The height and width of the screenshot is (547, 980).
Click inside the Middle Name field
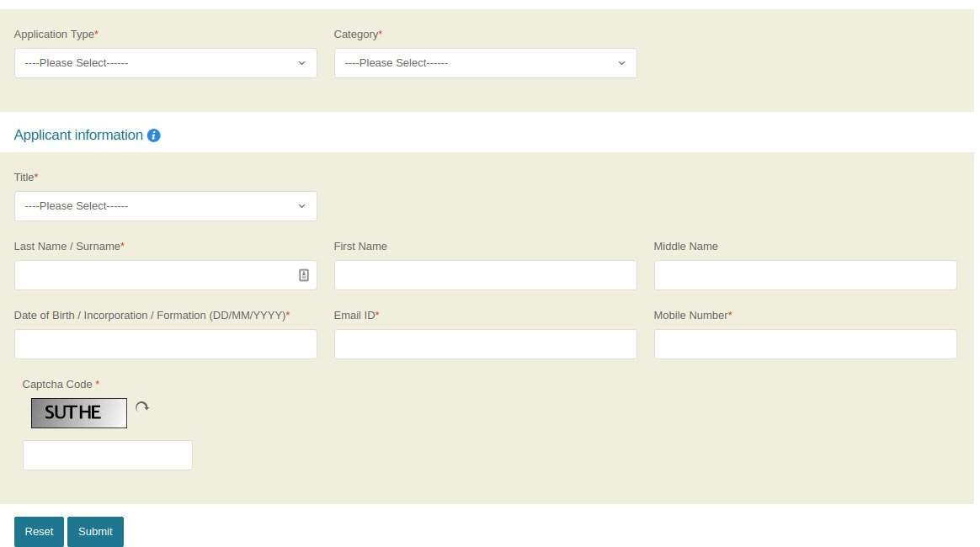click(x=806, y=275)
